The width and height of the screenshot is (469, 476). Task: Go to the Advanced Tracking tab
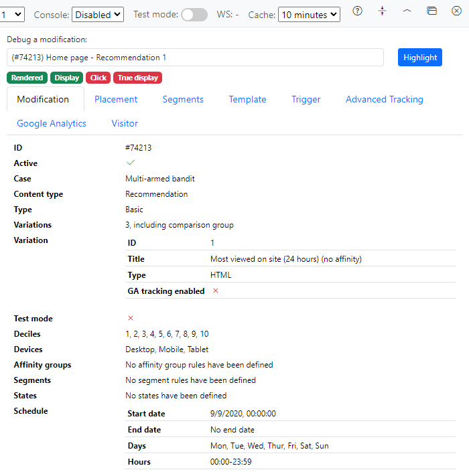coord(384,99)
